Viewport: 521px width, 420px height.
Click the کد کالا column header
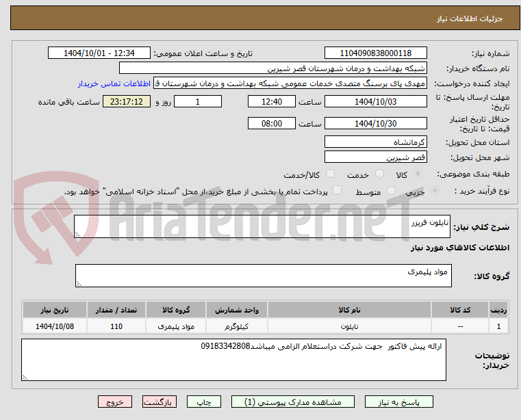460,310
